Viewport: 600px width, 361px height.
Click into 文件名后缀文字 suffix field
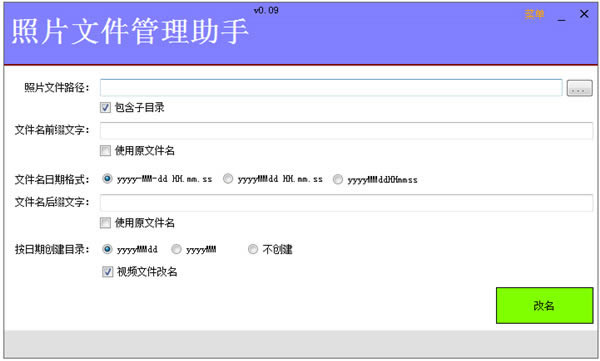coord(346,203)
